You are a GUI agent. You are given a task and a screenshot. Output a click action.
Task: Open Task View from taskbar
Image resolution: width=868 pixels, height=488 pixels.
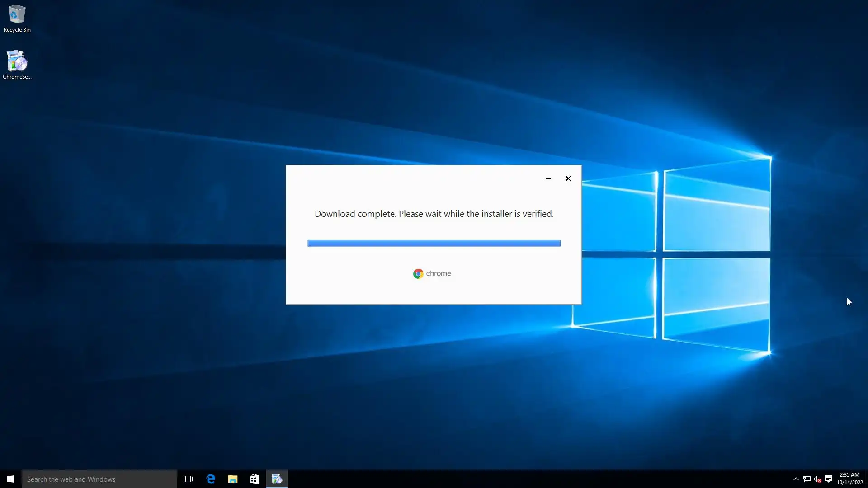[x=188, y=479]
